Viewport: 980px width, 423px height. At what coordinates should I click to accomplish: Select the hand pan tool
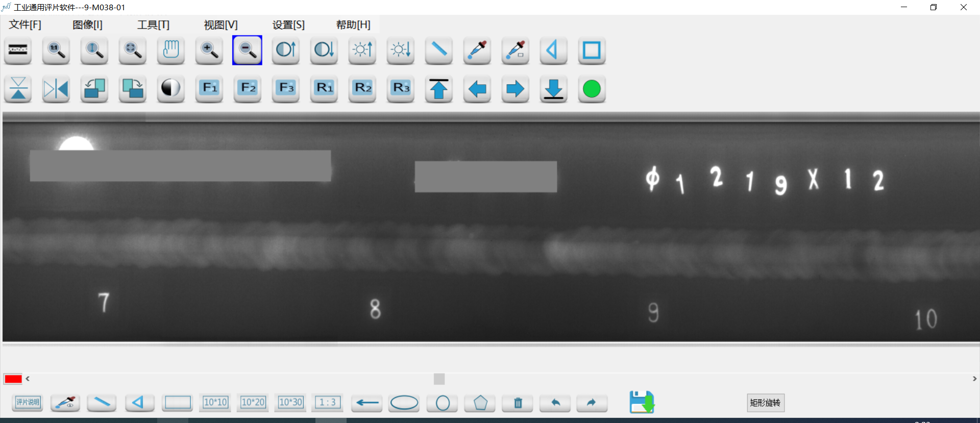[x=170, y=50]
